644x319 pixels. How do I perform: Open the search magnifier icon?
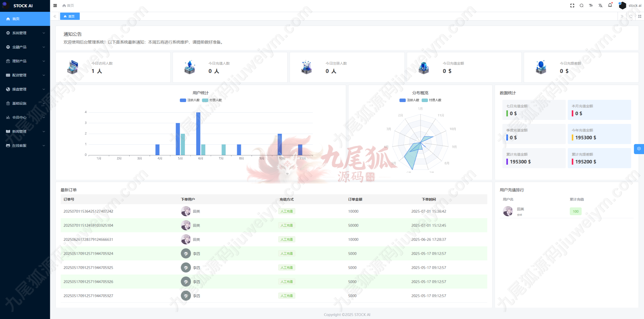pos(581,6)
